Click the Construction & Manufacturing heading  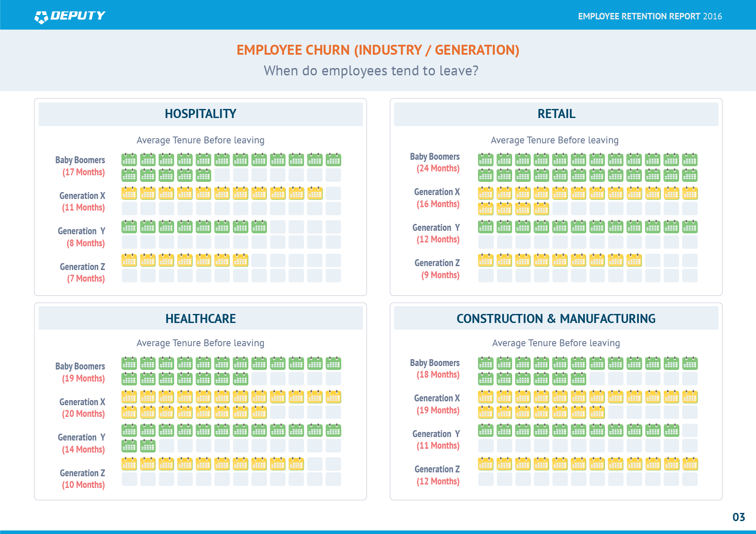pos(556,319)
